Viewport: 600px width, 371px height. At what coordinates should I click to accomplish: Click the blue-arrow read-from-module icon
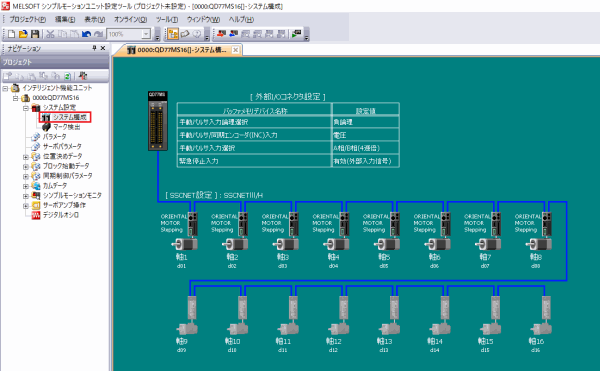pos(233,34)
